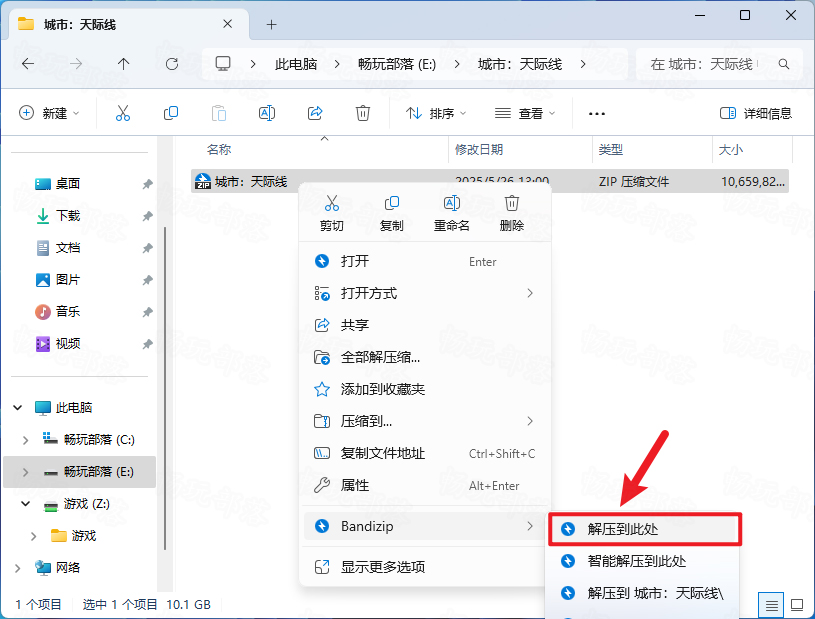Open the 压缩到... submenu
Screen dimensions: 815x619
425,421
